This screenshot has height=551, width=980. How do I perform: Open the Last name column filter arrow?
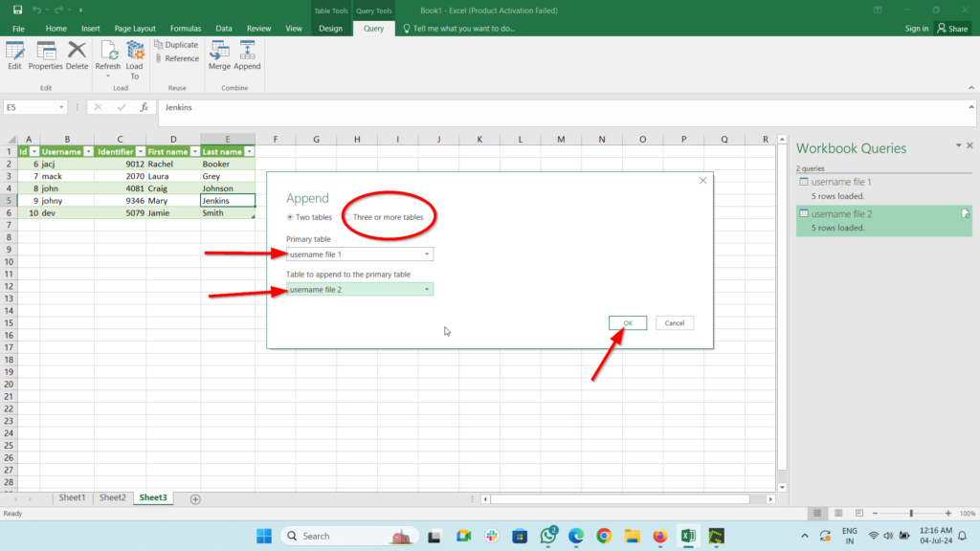250,152
